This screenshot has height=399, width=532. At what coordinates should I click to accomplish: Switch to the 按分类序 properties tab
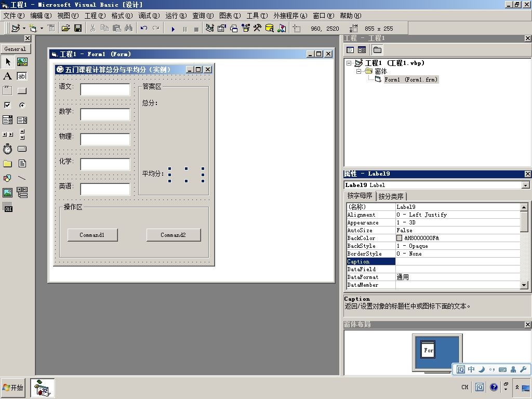391,196
